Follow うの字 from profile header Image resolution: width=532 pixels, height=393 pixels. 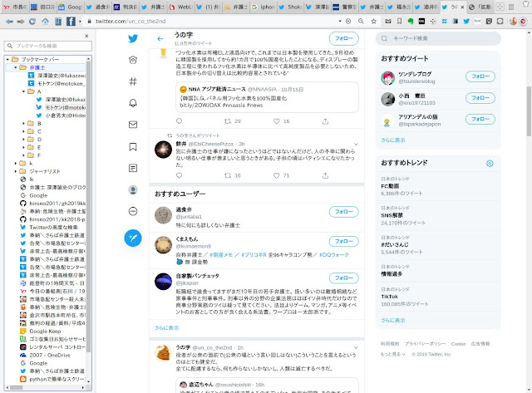[x=343, y=39]
